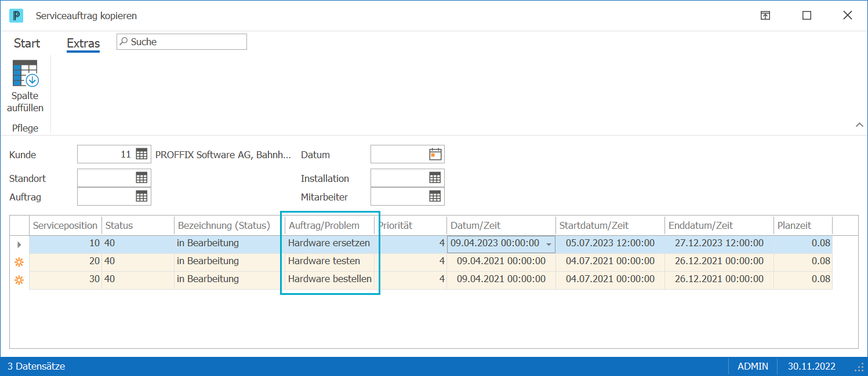Click the ADMIN user in status bar

(x=753, y=366)
